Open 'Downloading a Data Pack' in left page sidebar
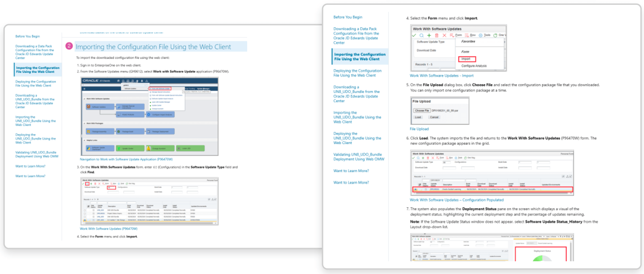This screenshot has width=644, height=274. click(35, 52)
